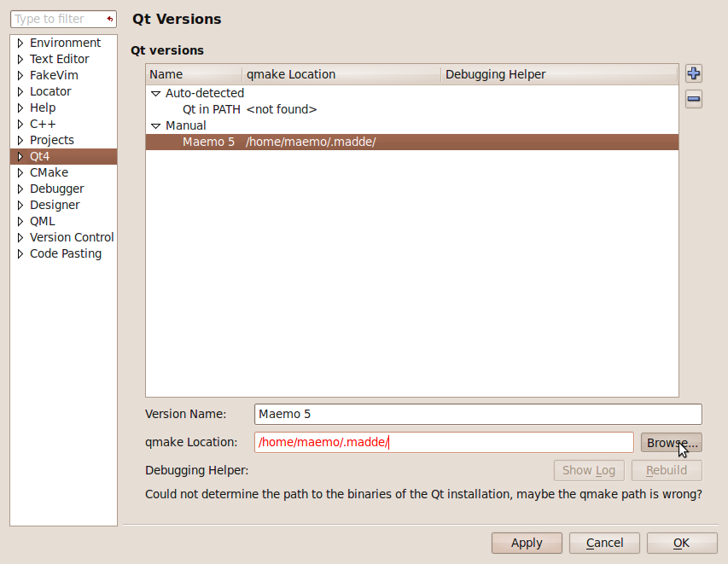Click the minus icon to remove Qt version
This screenshot has height=564, width=728.
693,100
